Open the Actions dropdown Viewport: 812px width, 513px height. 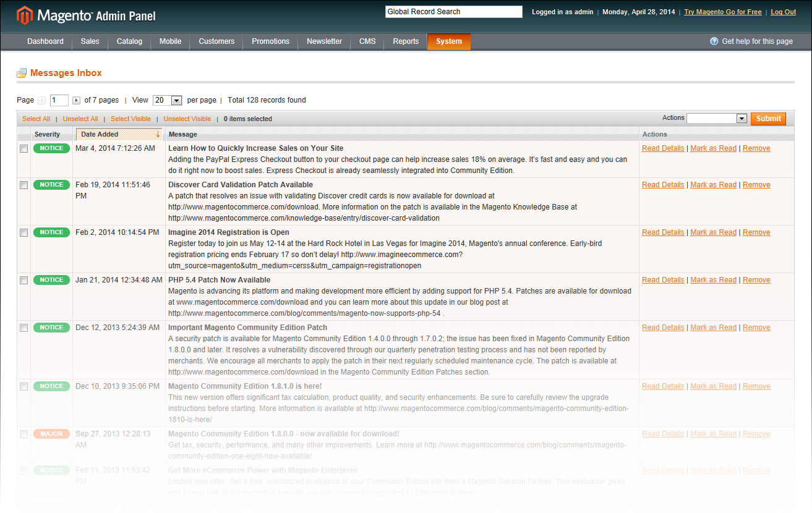point(717,118)
